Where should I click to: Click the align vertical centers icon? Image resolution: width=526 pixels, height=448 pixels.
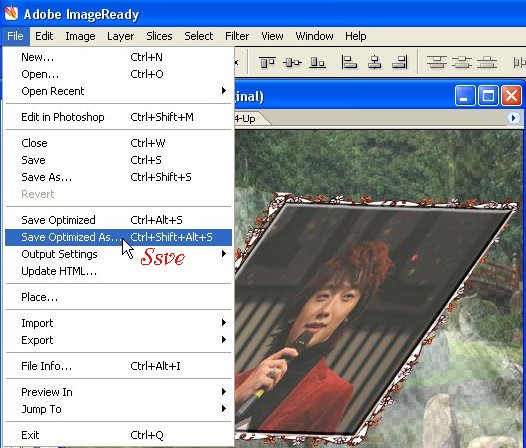click(x=292, y=62)
